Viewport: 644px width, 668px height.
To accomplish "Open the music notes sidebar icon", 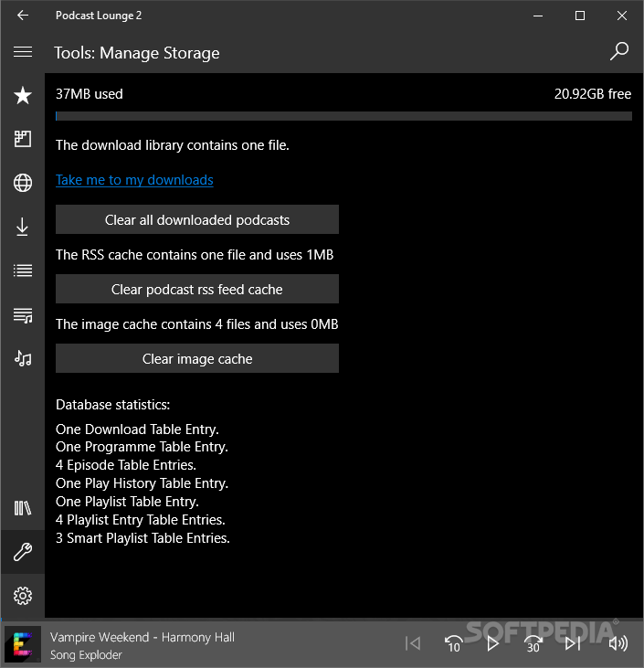I will pyautogui.click(x=23, y=359).
